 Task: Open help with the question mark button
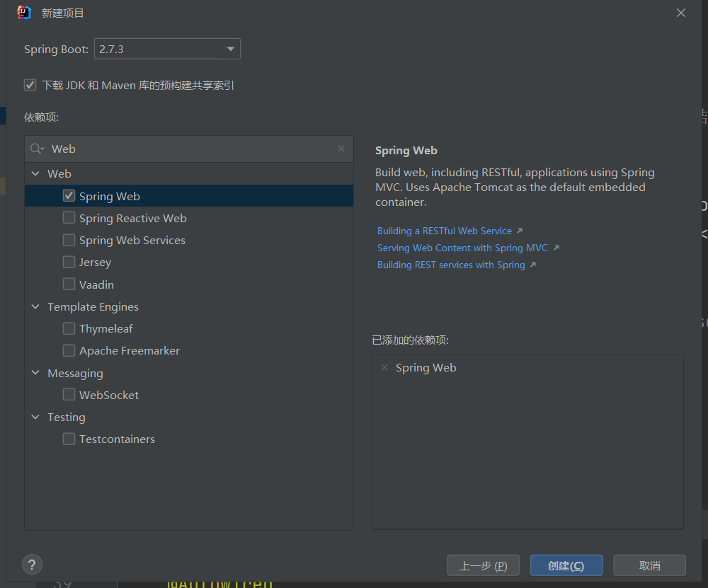tap(32, 565)
